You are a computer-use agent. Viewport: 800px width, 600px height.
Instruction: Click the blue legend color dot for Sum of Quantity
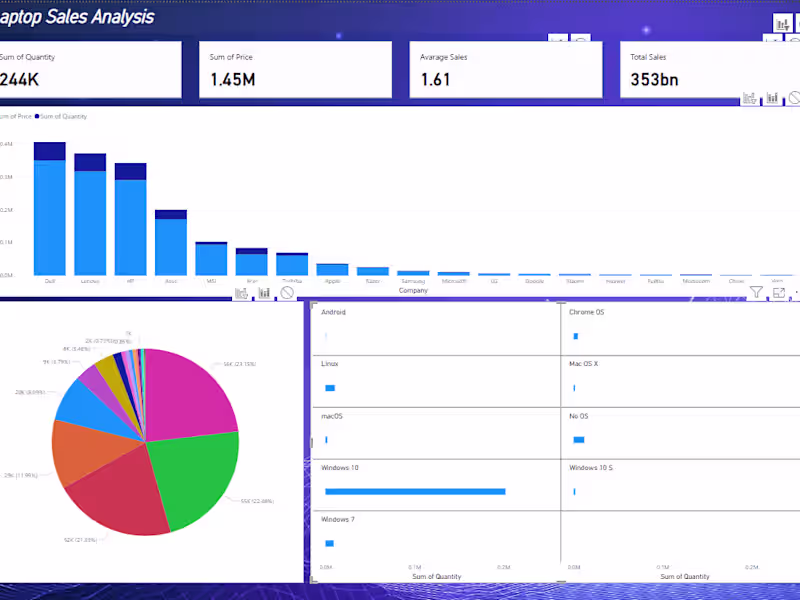(x=37, y=117)
